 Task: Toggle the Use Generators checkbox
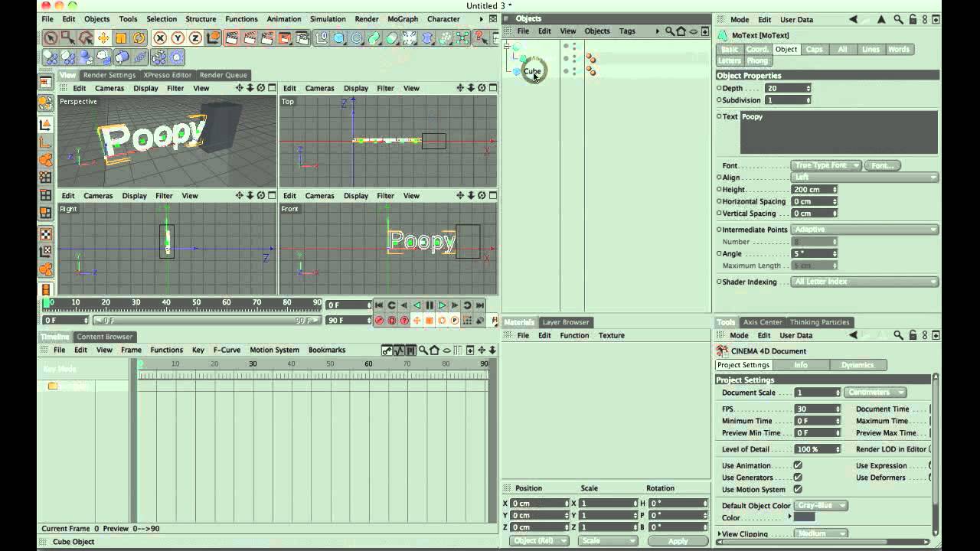[x=798, y=478]
